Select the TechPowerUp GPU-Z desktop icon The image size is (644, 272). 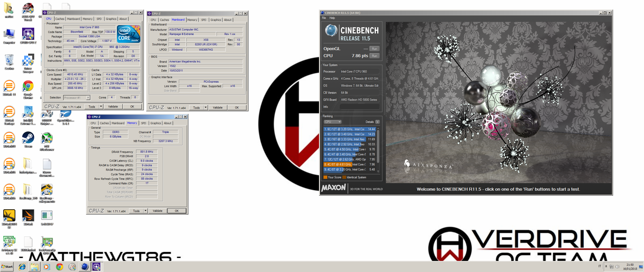(x=47, y=245)
